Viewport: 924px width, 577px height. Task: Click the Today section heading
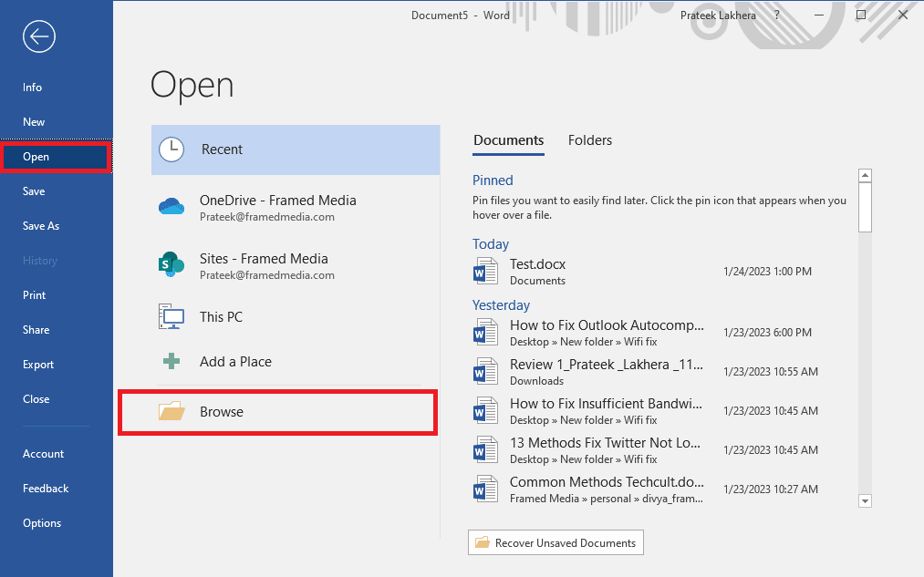(x=491, y=243)
